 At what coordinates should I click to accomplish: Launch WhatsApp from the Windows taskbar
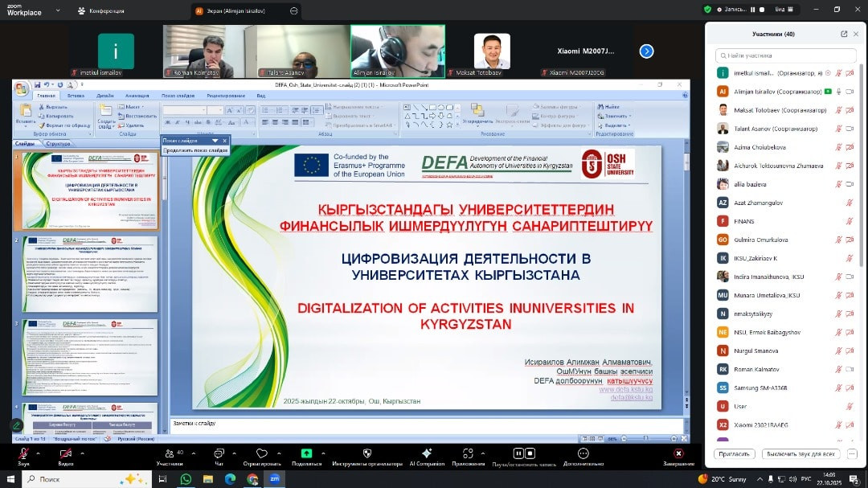click(x=186, y=479)
